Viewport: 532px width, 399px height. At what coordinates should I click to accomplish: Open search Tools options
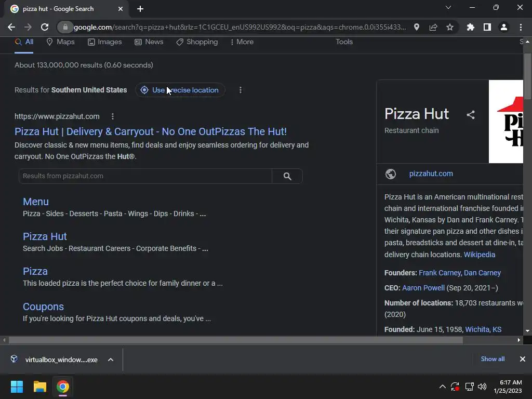344,42
